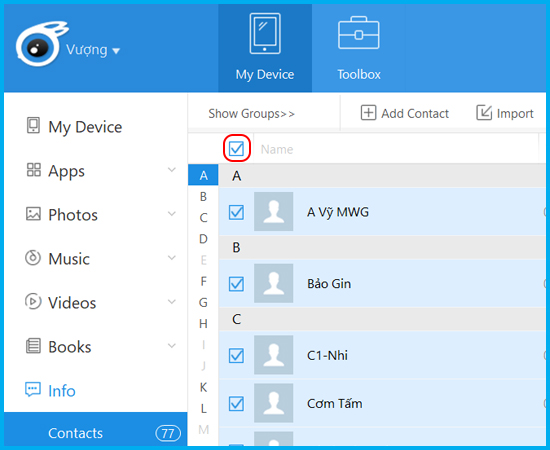The image size is (550, 450).
Task: Jump to letter B in alphabet index
Action: (203, 196)
